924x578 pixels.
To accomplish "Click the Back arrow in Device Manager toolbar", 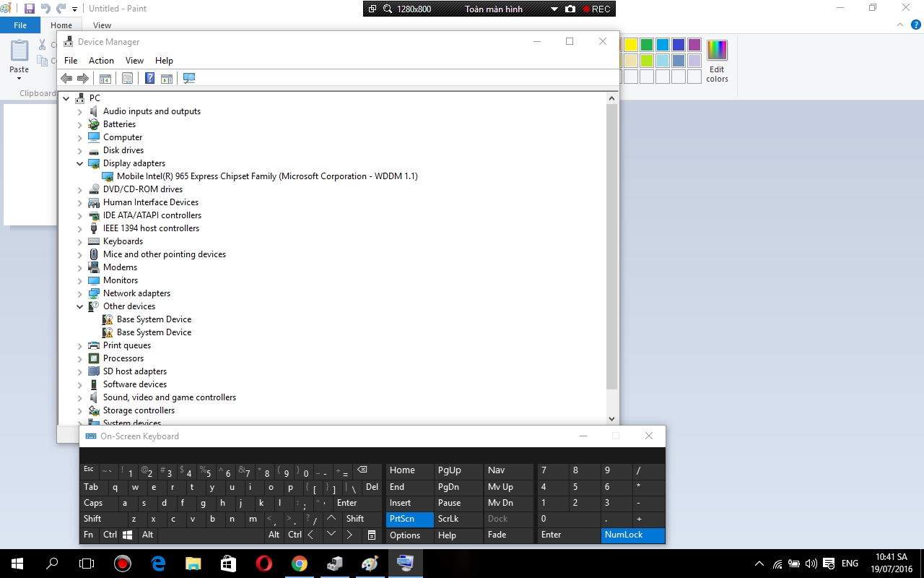I will point(66,78).
